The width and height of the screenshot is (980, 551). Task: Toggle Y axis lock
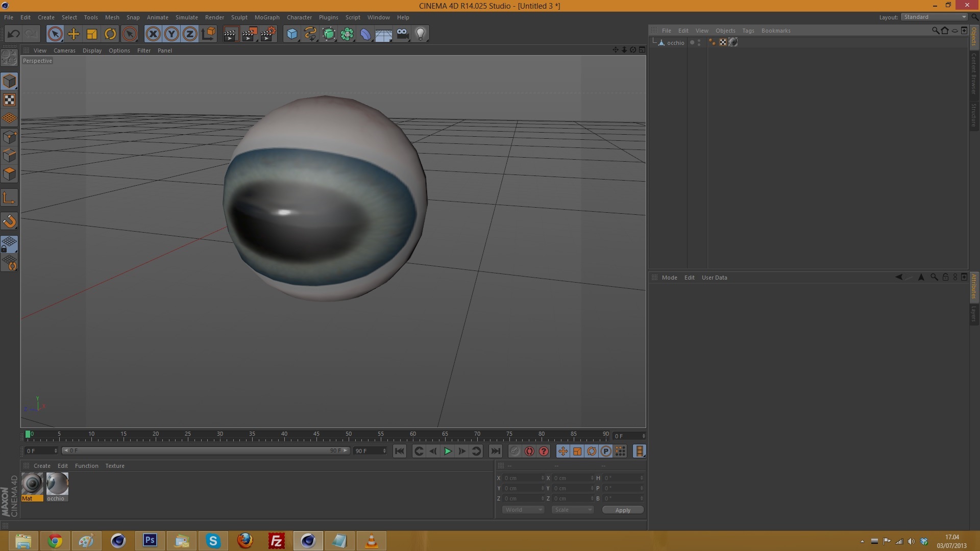[x=171, y=34]
